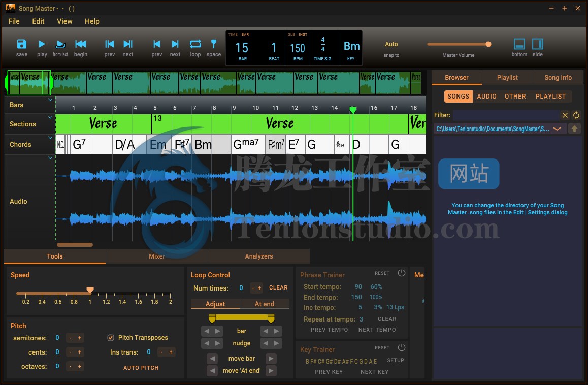Viewport: 588px width, 385px height.
Task: Increase loop Num times with plus
Action: (x=259, y=288)
